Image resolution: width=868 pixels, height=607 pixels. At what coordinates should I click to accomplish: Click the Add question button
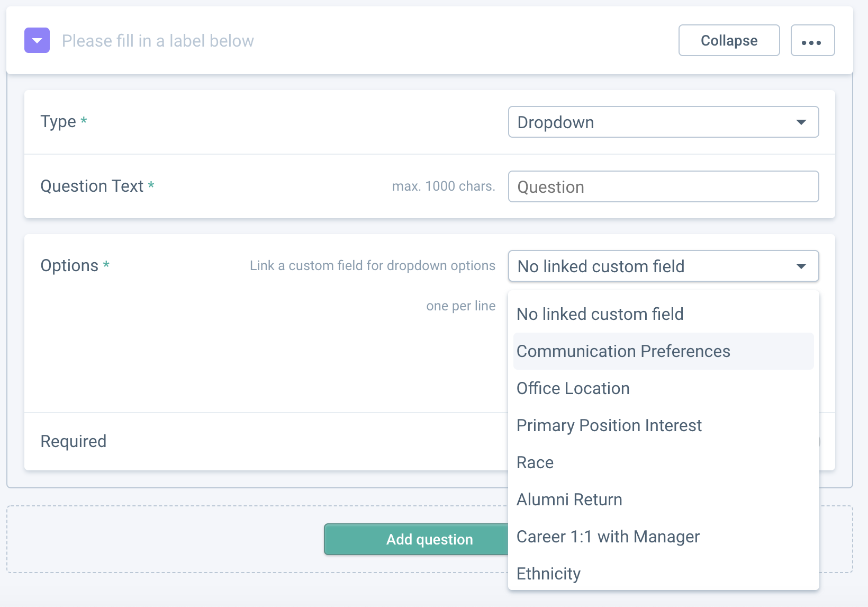(x=416, y=539)
